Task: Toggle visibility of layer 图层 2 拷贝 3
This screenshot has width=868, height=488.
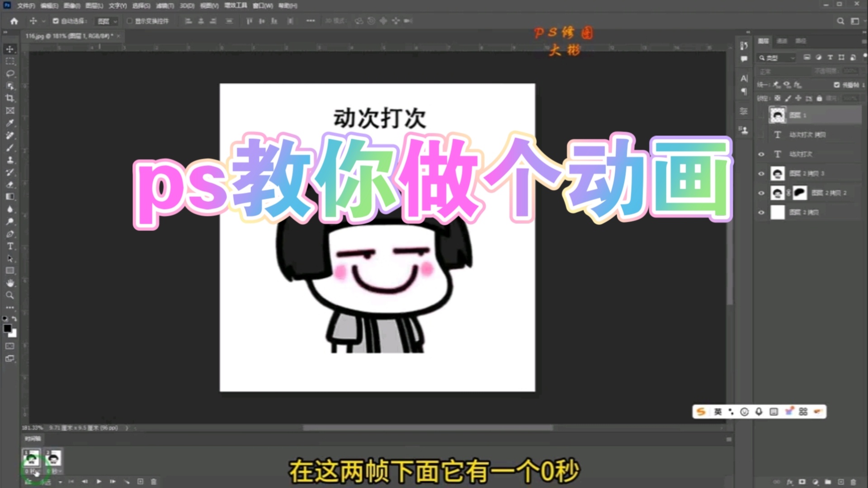Action: point(761,174)
